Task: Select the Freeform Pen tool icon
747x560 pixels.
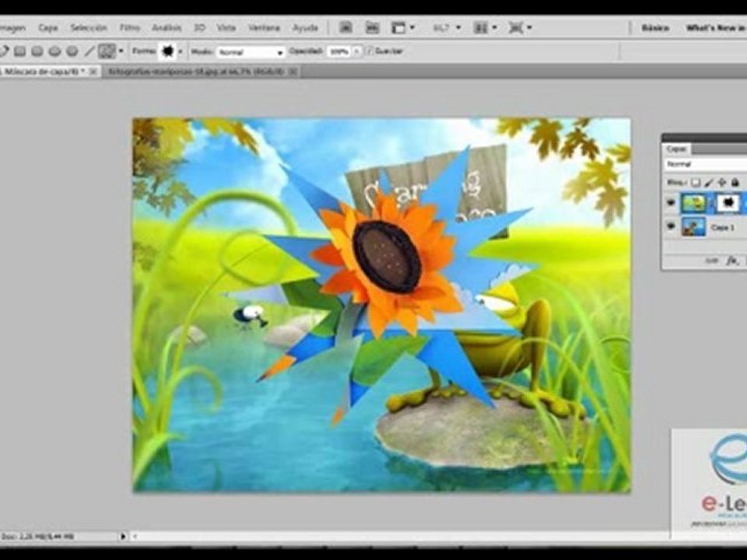Action: 4,51
